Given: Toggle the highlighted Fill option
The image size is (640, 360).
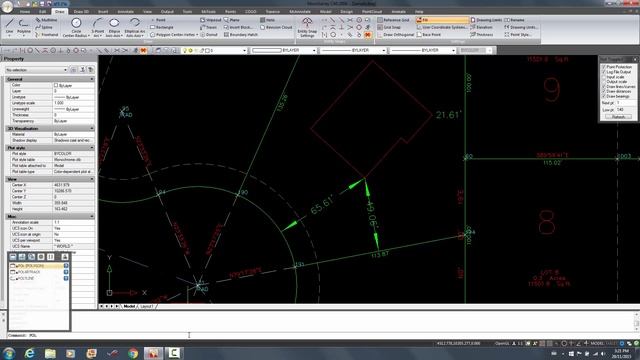Looking at the screenshot, I should coord(442,20).
